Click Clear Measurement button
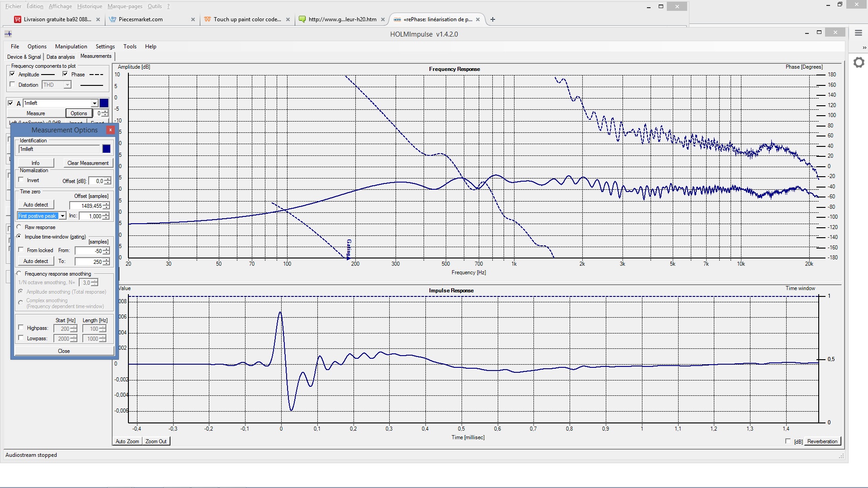Viewport: 868px width, 488px height. 88,163
